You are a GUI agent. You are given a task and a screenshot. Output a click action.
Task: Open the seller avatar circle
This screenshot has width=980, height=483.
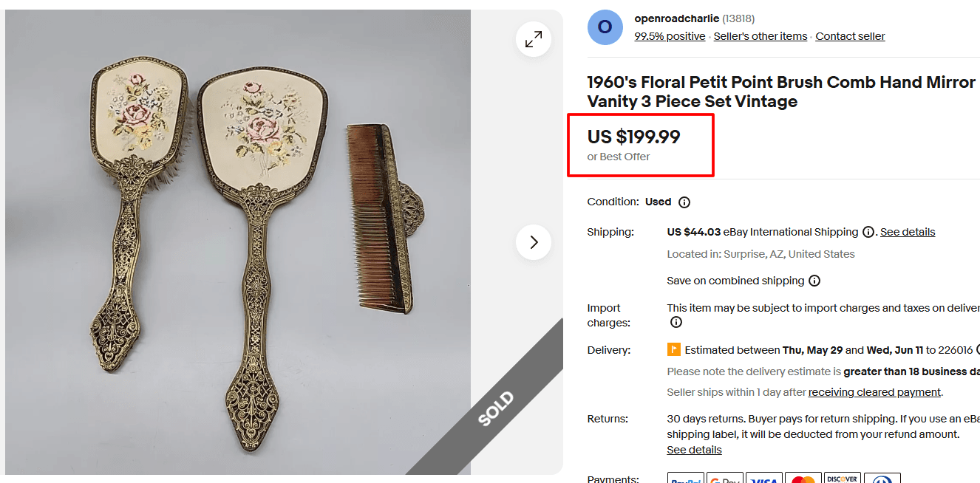tap(605, 27)
